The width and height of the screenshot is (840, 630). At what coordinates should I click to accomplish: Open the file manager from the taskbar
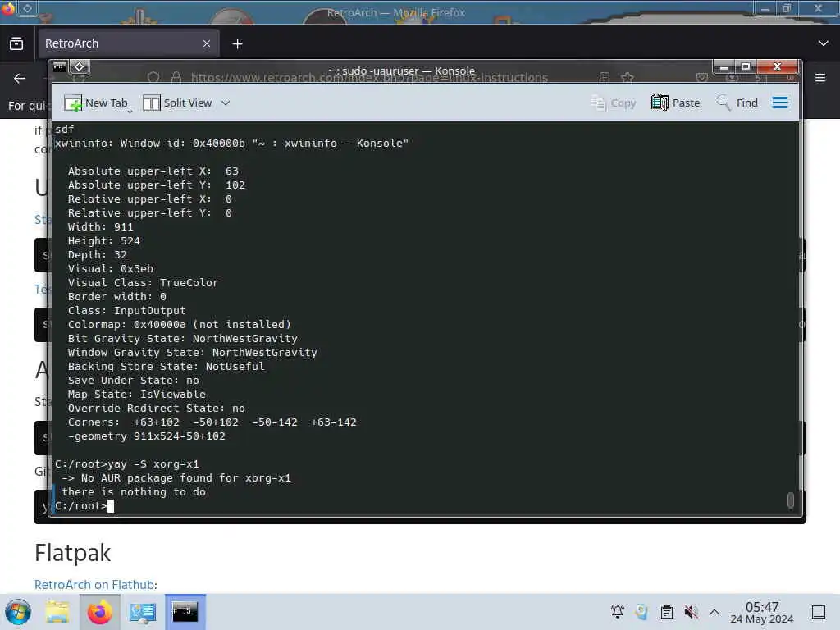[57, 612]
